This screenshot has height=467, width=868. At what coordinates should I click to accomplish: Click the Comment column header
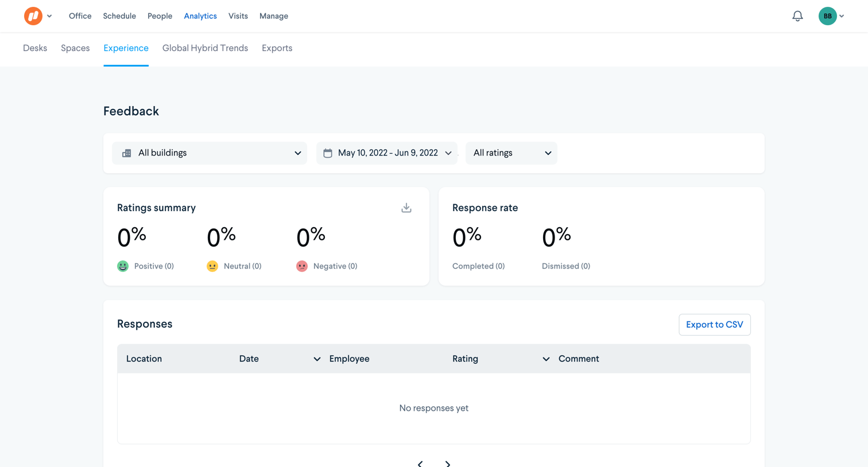[x=579, y=359]
